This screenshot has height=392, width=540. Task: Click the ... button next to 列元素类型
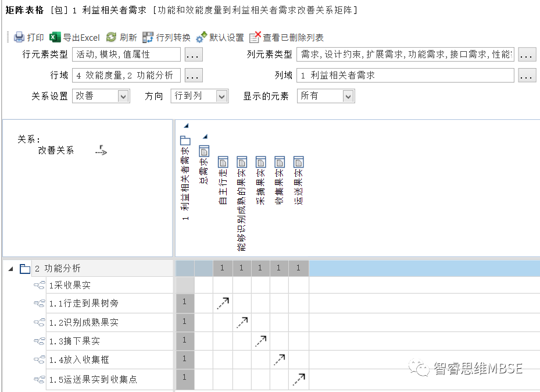(528, 54)
